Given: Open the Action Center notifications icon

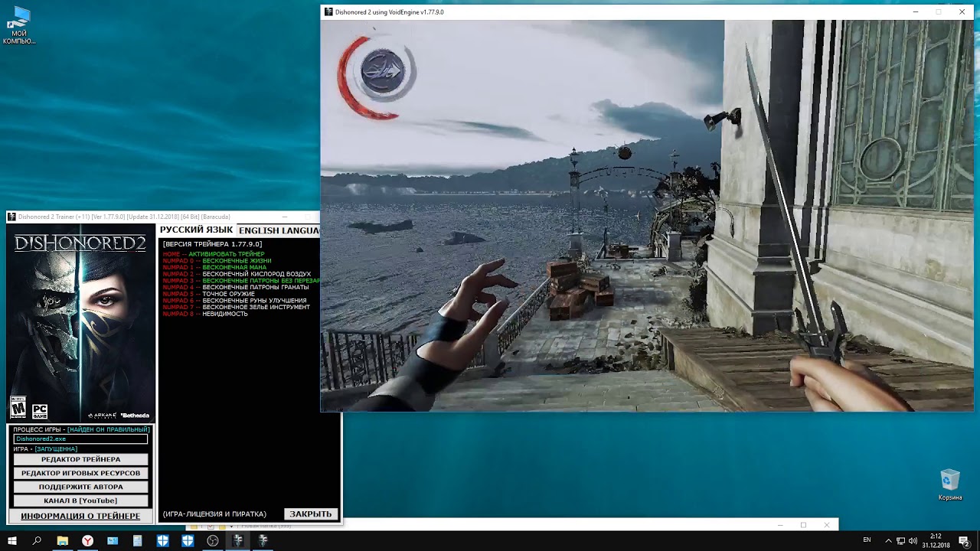Looking at the screenshot, I should [966, 540].
